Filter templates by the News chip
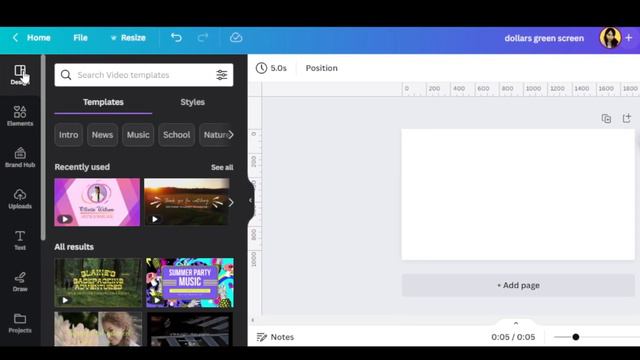The image size is (640, 360). [102, 135]
